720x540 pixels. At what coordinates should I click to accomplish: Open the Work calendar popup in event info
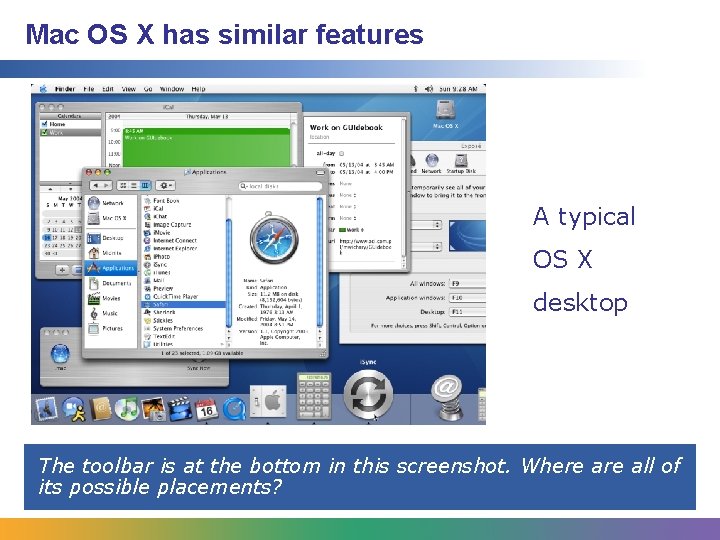click(x=352, y=230)
